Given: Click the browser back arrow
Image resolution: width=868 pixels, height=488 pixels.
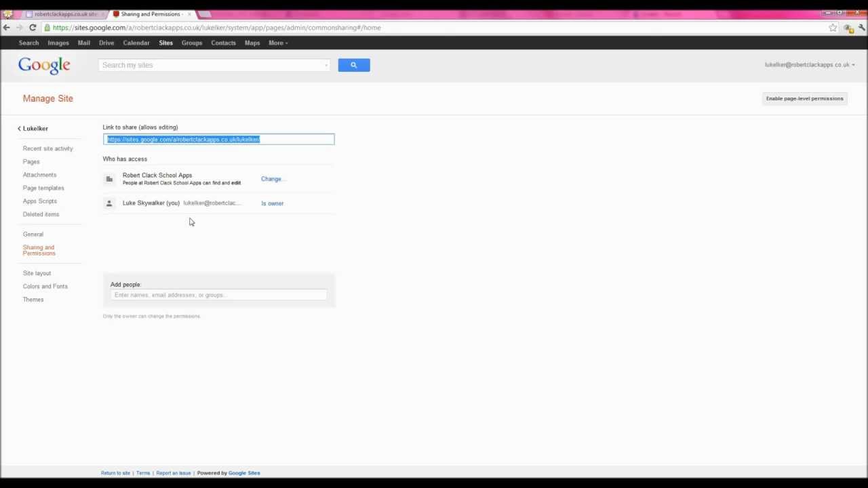Looking at the screenshot, I should click(x=6, y=28).
